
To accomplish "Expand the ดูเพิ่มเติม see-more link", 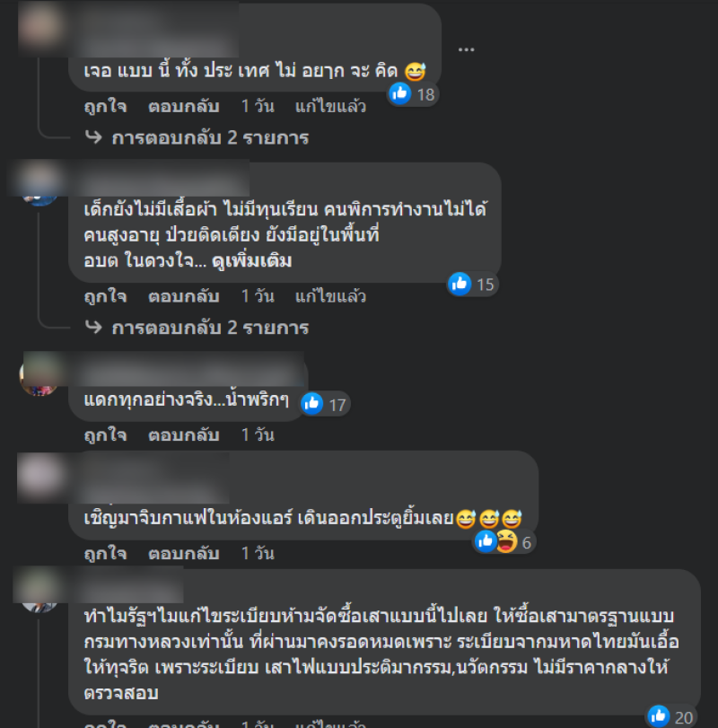I will point(252,261).
